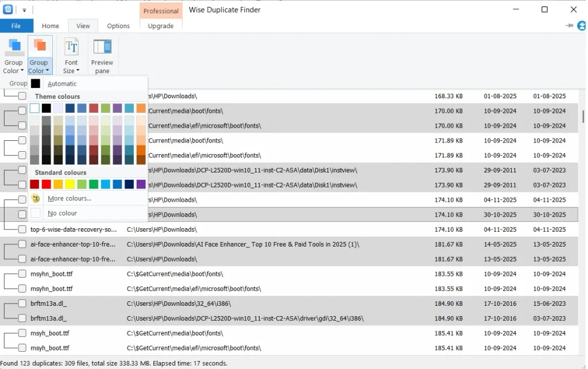The image size is (588, 369).
Task: Switch to the Options tab
Action: pyautogui.click(x=118, y=26)
